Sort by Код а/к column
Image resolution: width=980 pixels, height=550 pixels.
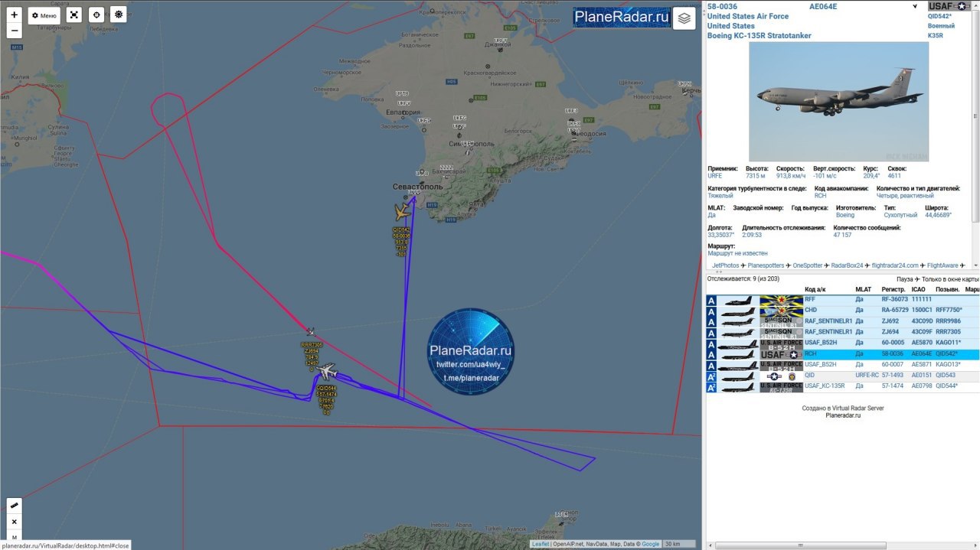coord(815,290)
